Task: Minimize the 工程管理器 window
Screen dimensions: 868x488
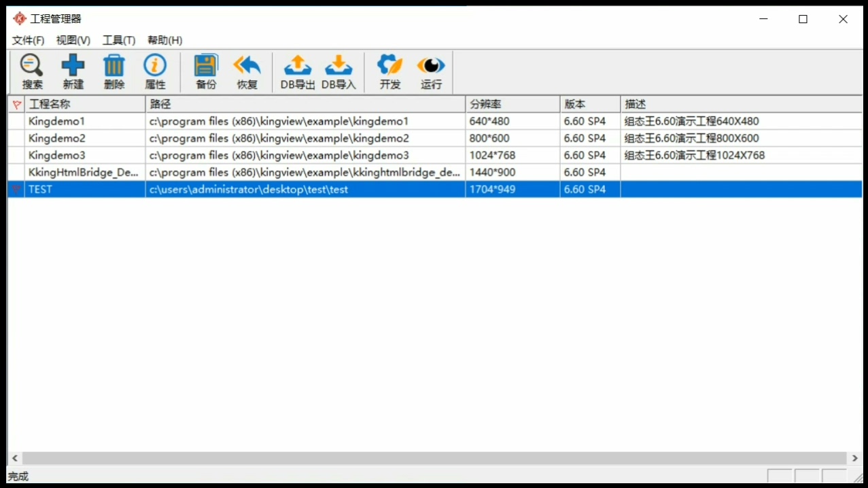Action: click(764, 19)
